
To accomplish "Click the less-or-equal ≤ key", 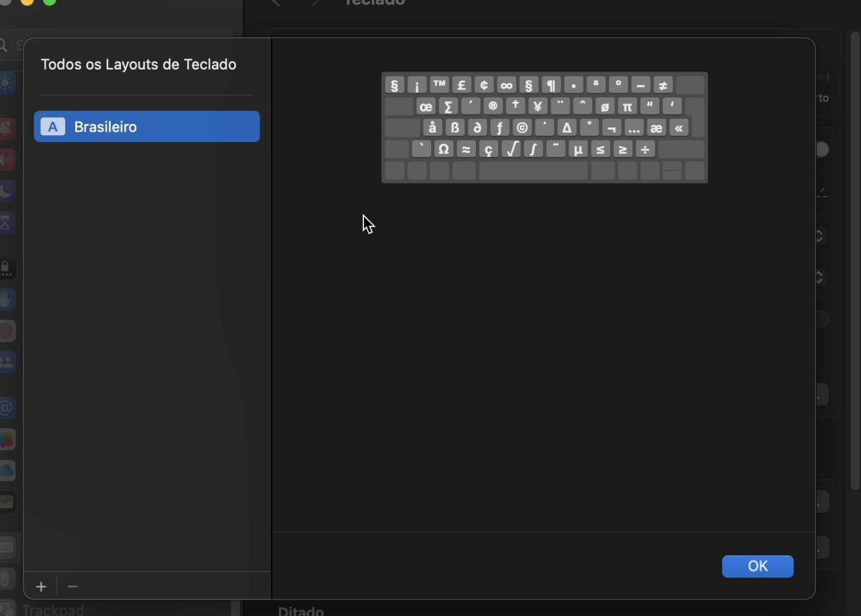I will coord(600,149).
